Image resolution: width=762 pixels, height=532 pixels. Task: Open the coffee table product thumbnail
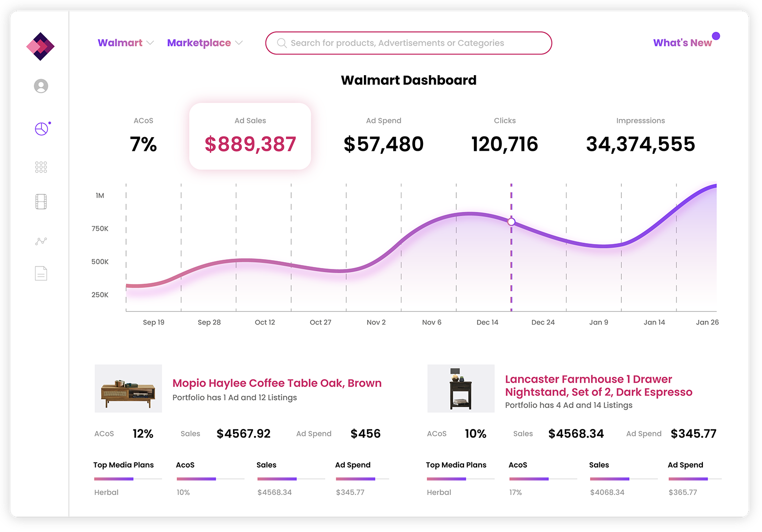[128, 389]
